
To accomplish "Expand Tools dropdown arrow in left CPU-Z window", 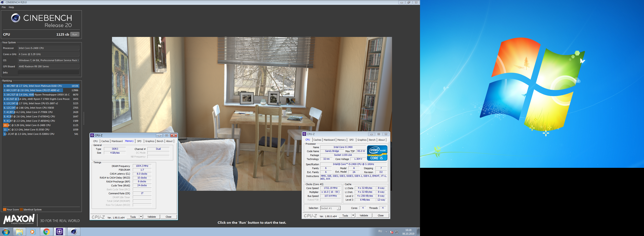I will 141,217.
